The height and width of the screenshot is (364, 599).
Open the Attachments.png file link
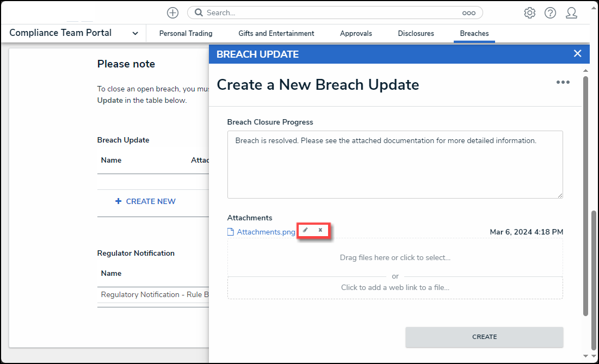265,232
